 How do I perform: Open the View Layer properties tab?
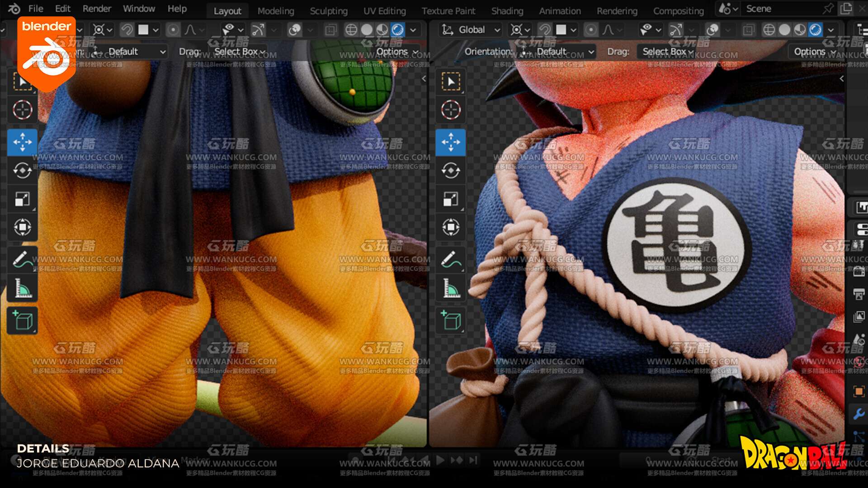pos(859,317)
